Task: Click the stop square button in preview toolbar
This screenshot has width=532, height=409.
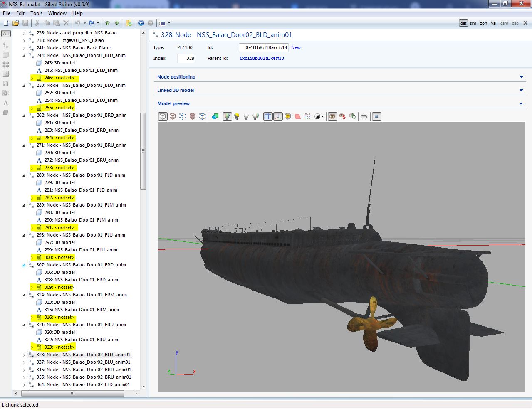Action: [376, 116]
